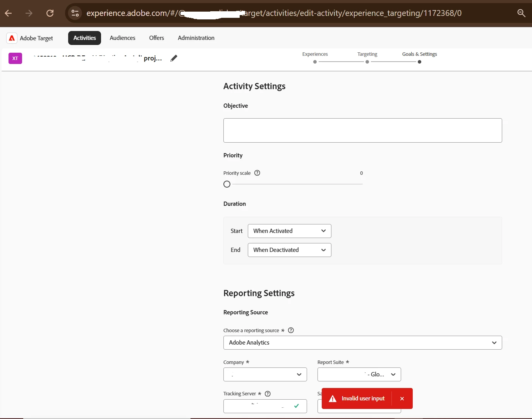
Task: Open the Audiences tab
Action: pos(122,38)
